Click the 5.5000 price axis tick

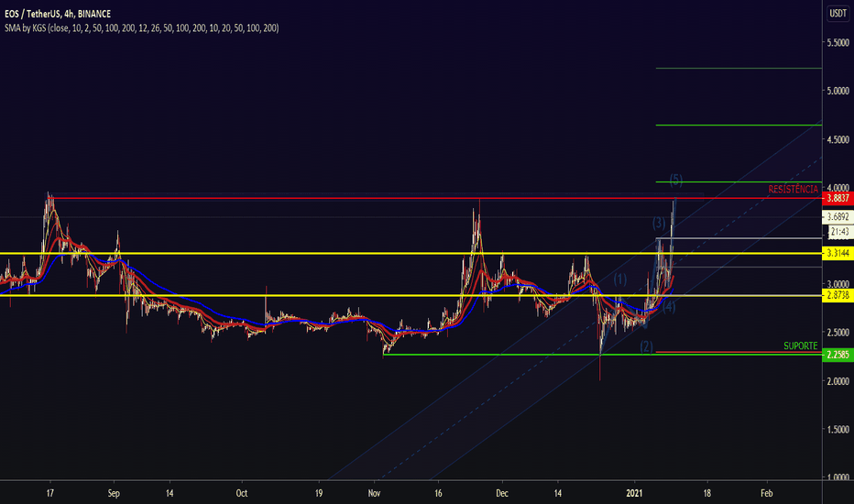pos(838,42)
